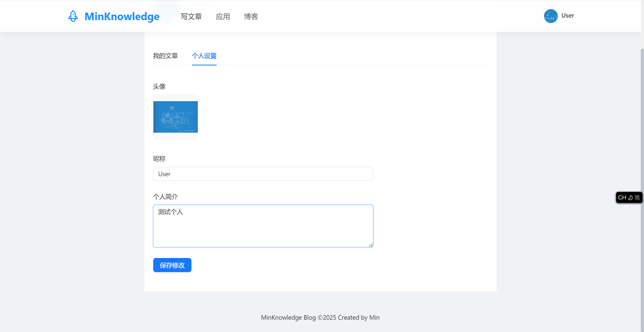Click the blueprint avatar preview image
The height and width of the screenshot is (332, 644).
click(x=175, y=117)
